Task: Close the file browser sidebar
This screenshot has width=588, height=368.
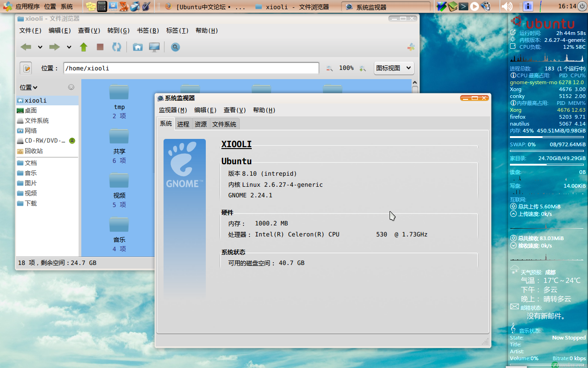Action: (x=71, y=87)
